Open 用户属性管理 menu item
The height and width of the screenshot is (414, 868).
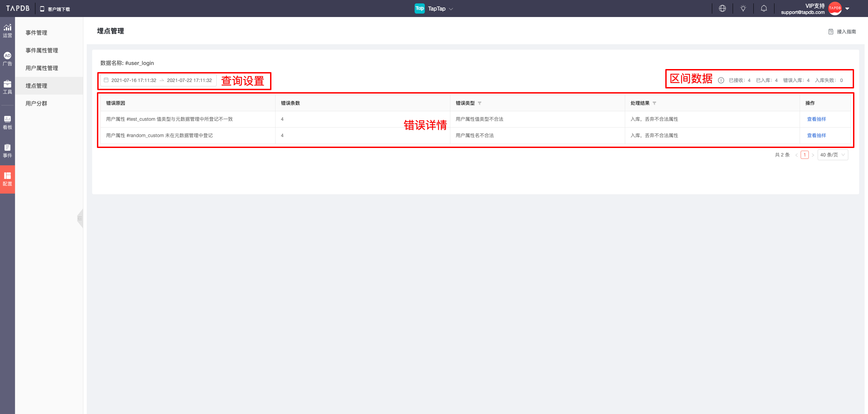tap(42, 68)
